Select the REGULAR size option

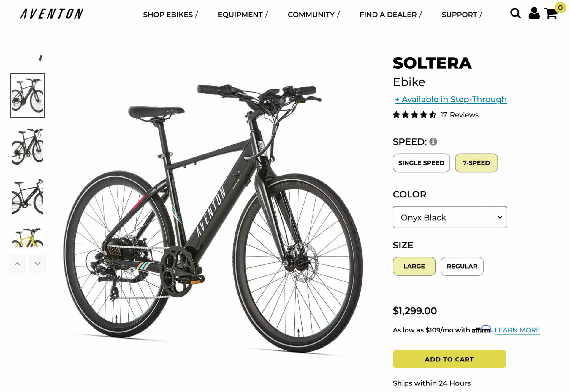click(x=462, y=266)
